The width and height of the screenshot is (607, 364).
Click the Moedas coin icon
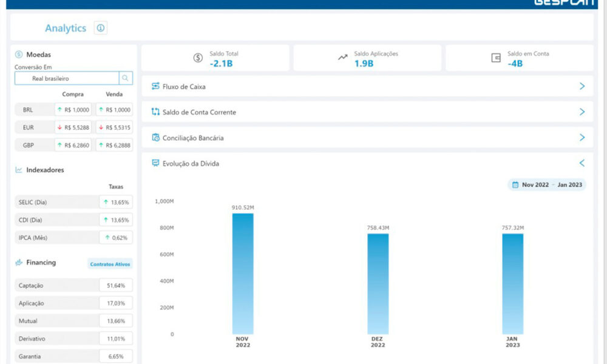[x=19, y=55]
